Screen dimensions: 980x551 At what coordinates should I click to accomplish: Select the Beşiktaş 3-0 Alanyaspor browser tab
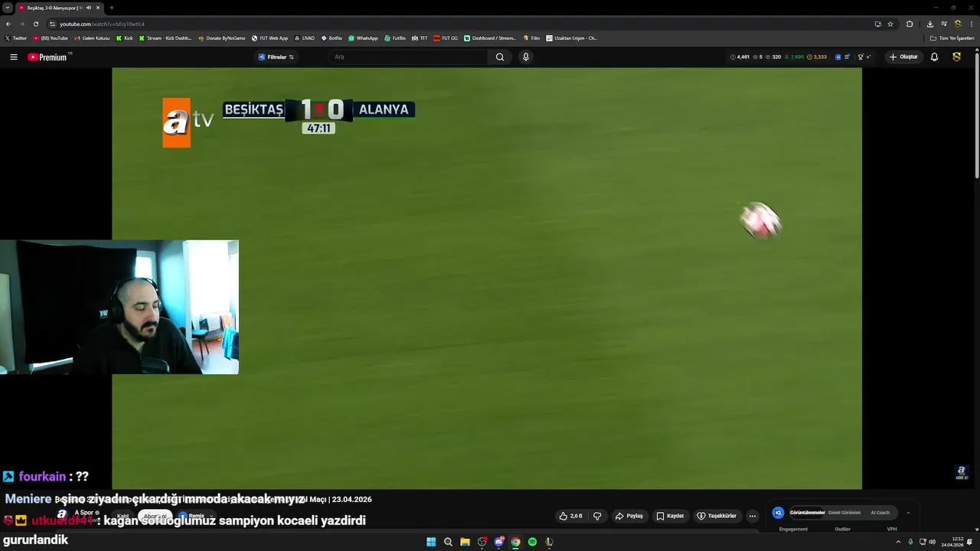click(60, 8)
